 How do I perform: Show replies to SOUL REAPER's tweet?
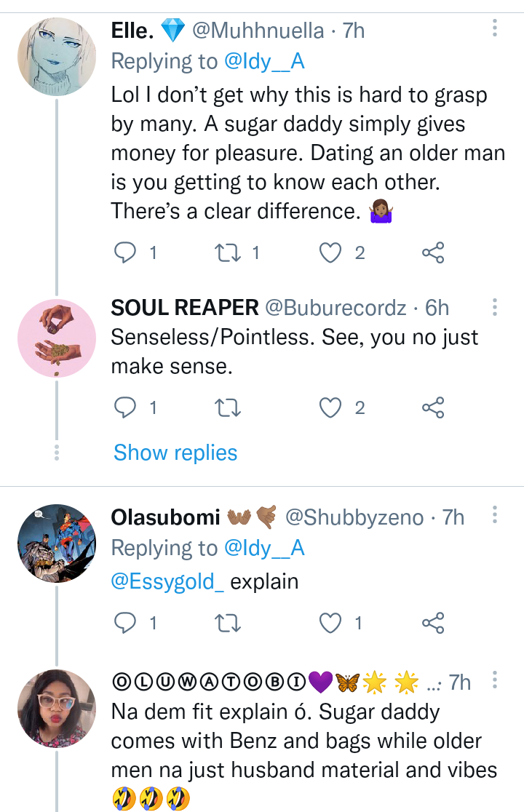(x=175, y=453)
